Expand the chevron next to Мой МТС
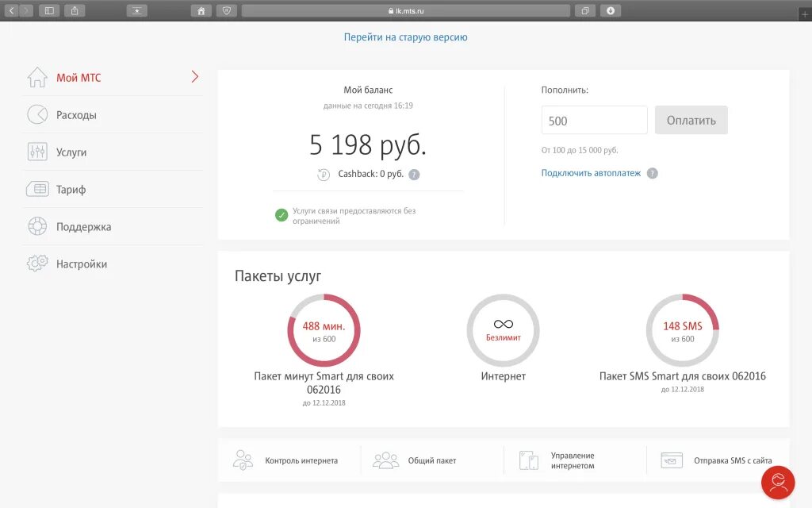The image size is (812, 508). point(195,77)
